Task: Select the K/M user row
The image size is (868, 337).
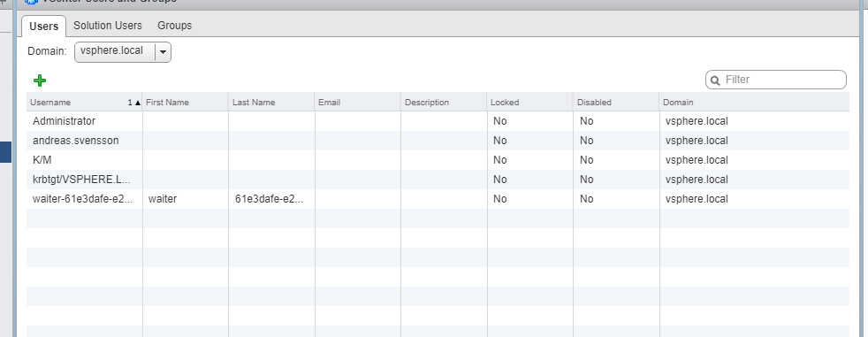Action: pyautogui.click(x=438, y=159)
